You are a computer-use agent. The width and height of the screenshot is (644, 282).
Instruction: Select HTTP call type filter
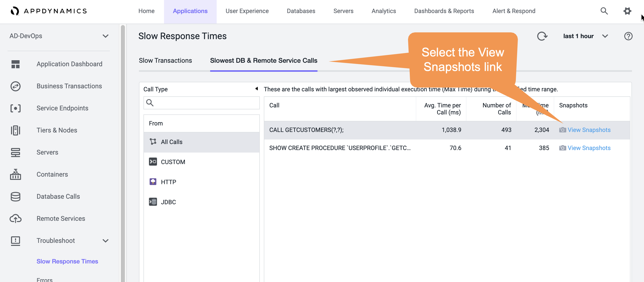tap(202, 182)
